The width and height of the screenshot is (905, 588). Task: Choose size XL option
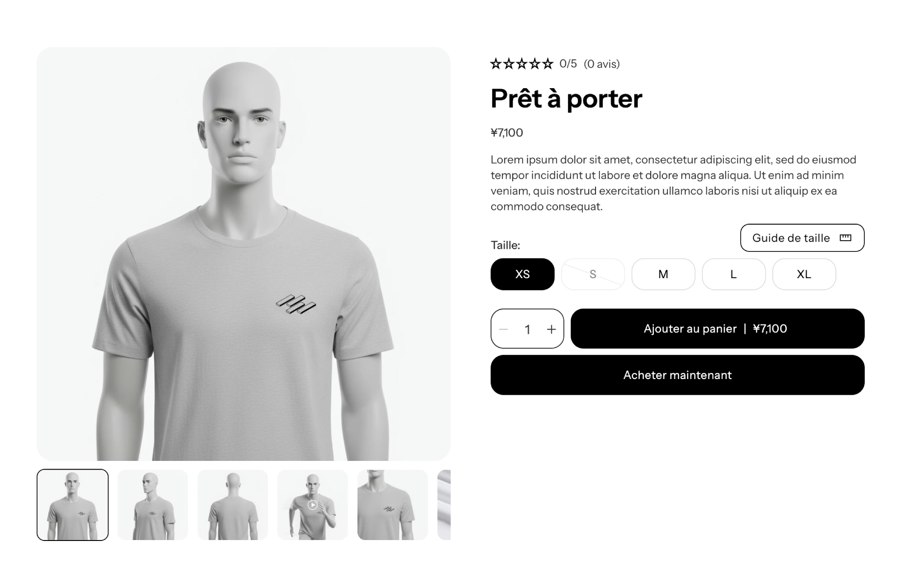(804, 274)
